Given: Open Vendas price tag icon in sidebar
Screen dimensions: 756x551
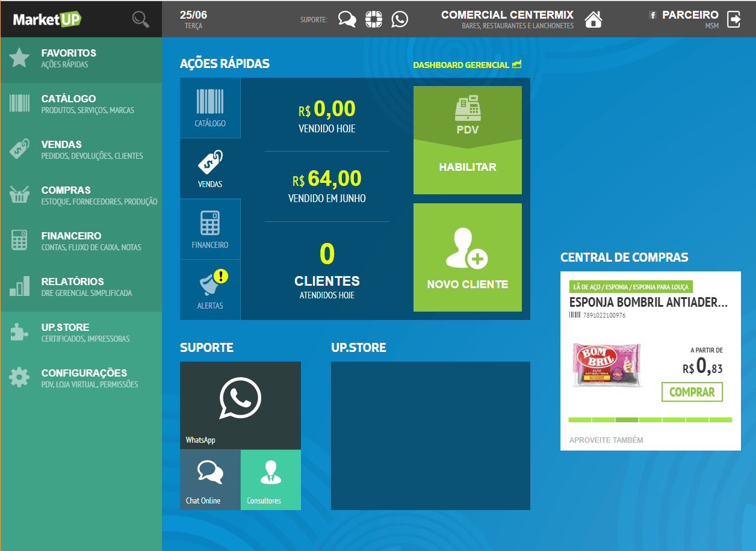Looking at the screenshot, I should 20,149.
